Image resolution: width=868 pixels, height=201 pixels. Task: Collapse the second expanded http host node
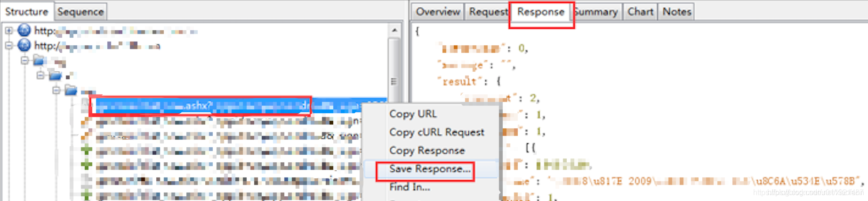tap(9, 46)
